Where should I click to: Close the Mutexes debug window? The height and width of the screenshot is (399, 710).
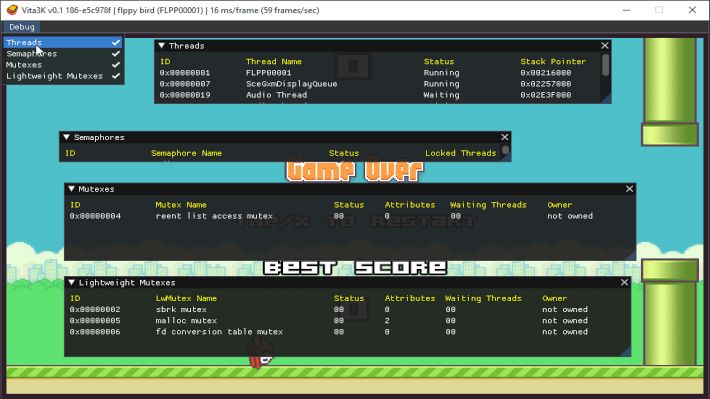click(x=629, y=189)
